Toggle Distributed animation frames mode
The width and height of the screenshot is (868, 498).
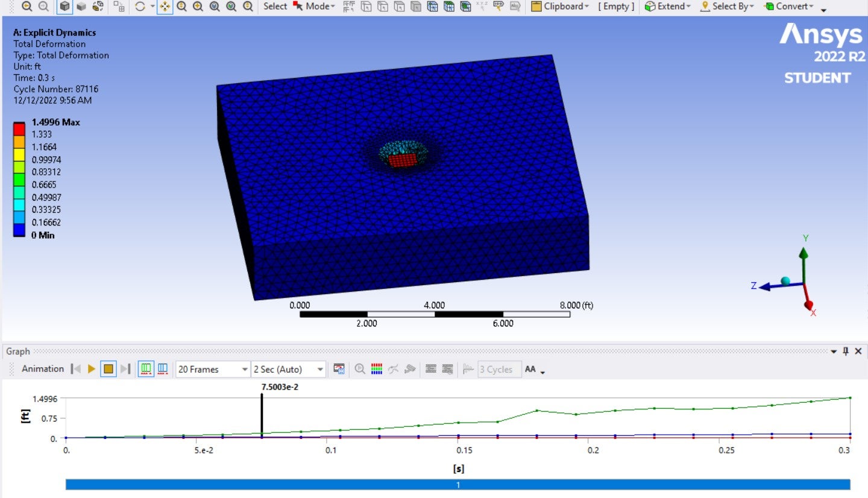145,369
